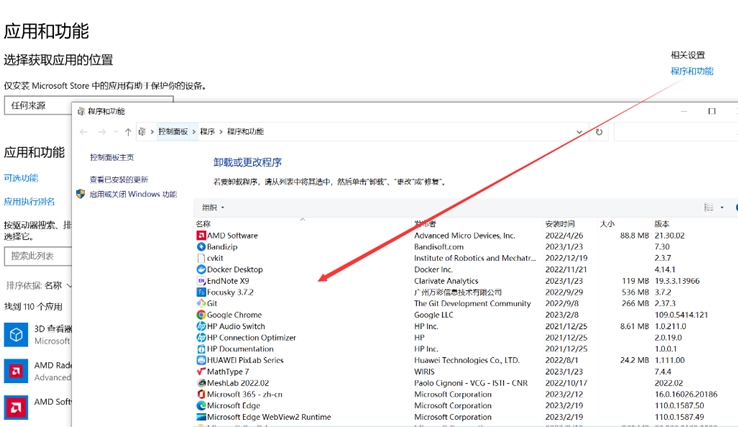Click the Microsoft 365 - zh-cn icon
This screenshot has width=738, height=427.
pyautogui.click(x=201, y=394)
